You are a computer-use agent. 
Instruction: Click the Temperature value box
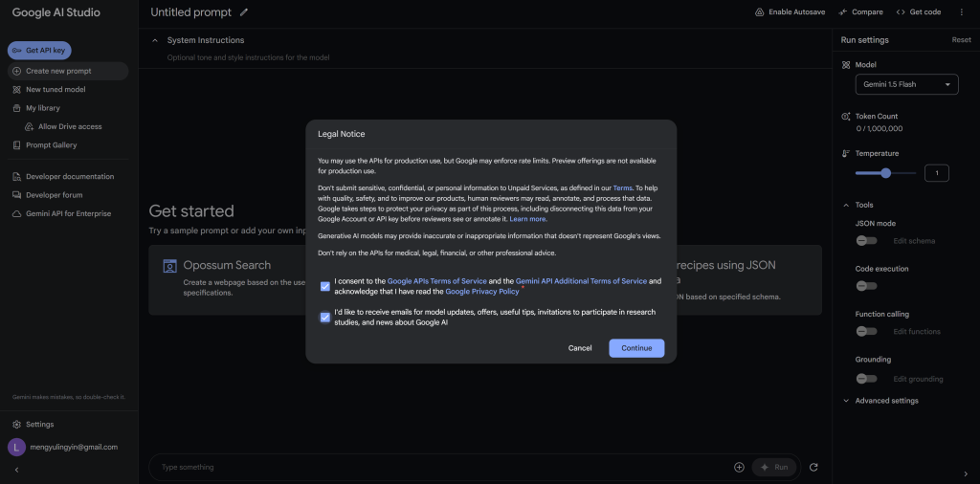point(936,173)
